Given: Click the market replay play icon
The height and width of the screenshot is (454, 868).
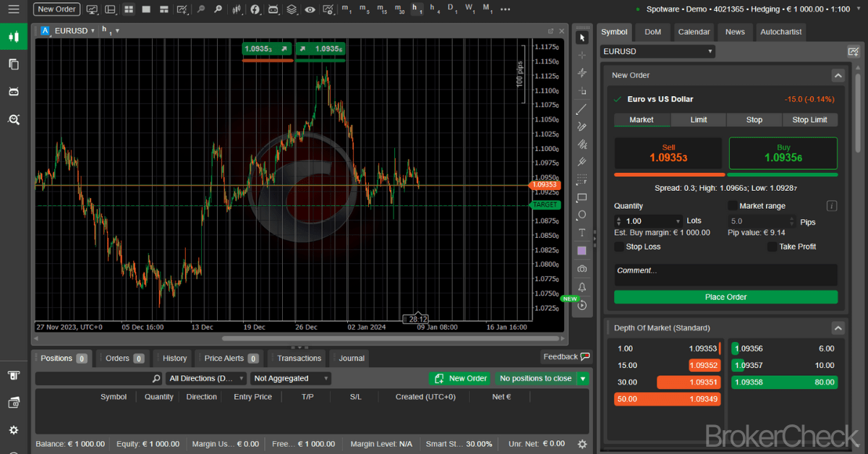Looking at the screenshot, I should [582, 306].
